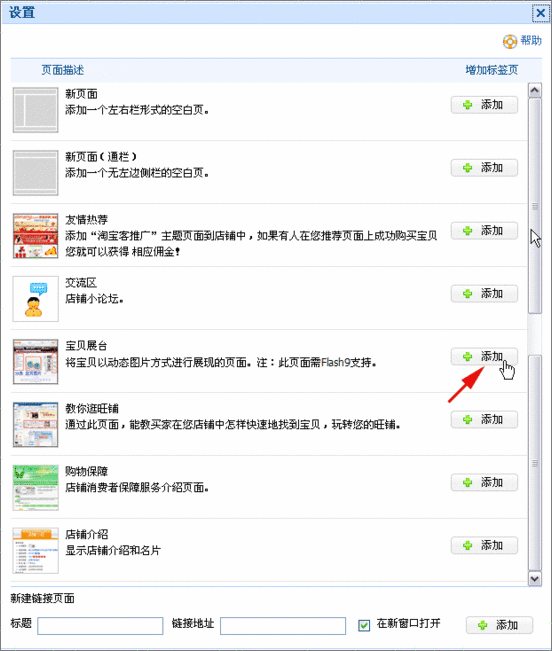Screen dimensions: 552x651
Task: Click the 店铺介绍 title text
Action: point(86,534)
